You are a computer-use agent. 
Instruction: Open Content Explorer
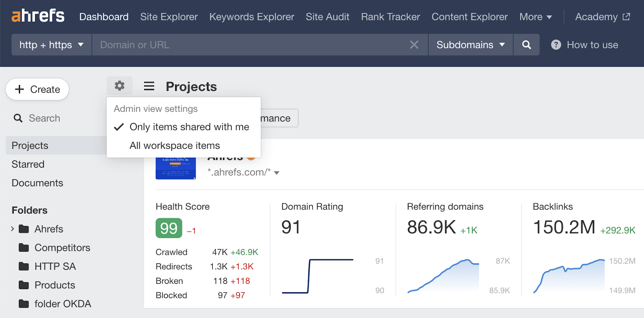tap(470, 17)
